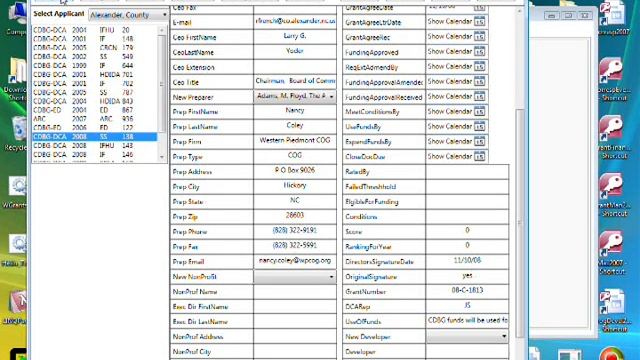Screen dimensions: 640x360
Task: Open calendar icon for ExpendFundsBy
Action: click(x=480, y=142)
